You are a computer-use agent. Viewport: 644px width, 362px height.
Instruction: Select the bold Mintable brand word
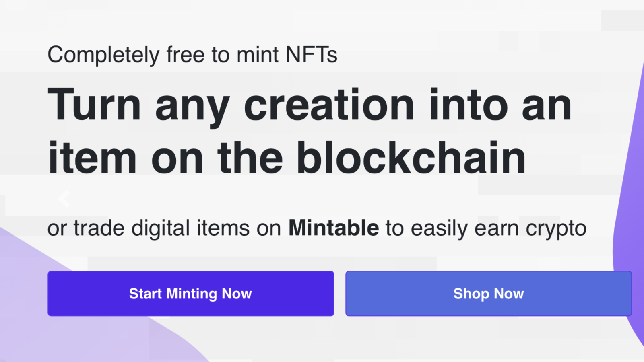(334, 228)
